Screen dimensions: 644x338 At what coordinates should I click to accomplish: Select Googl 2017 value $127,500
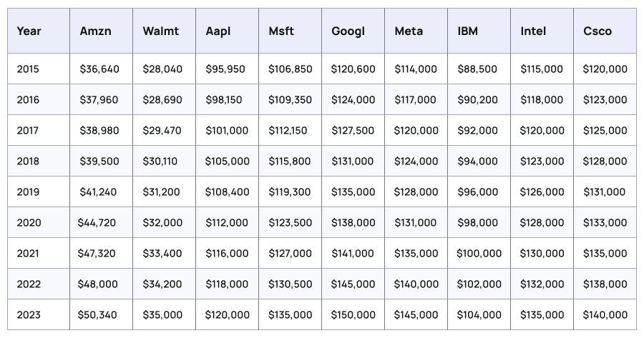[353, 131]
